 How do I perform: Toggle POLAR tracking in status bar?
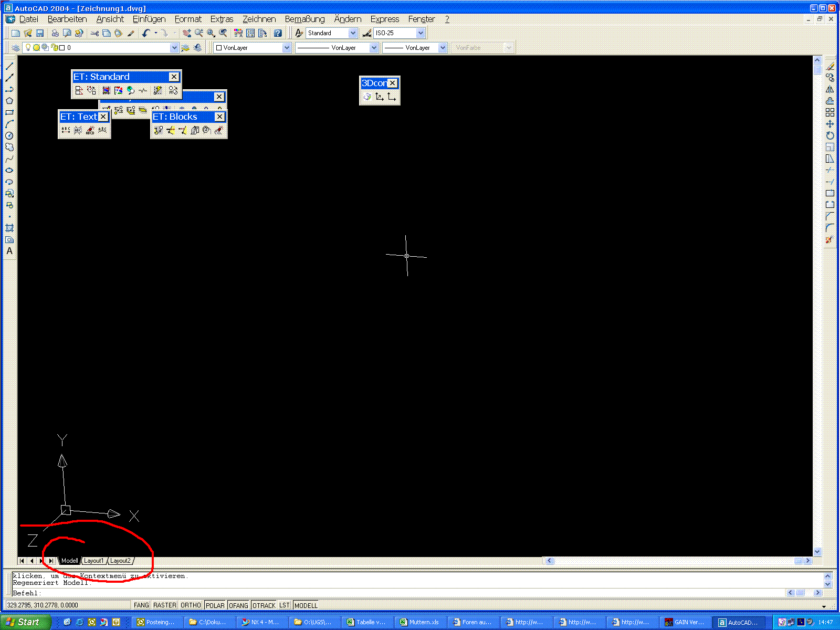tap(215, 605)
